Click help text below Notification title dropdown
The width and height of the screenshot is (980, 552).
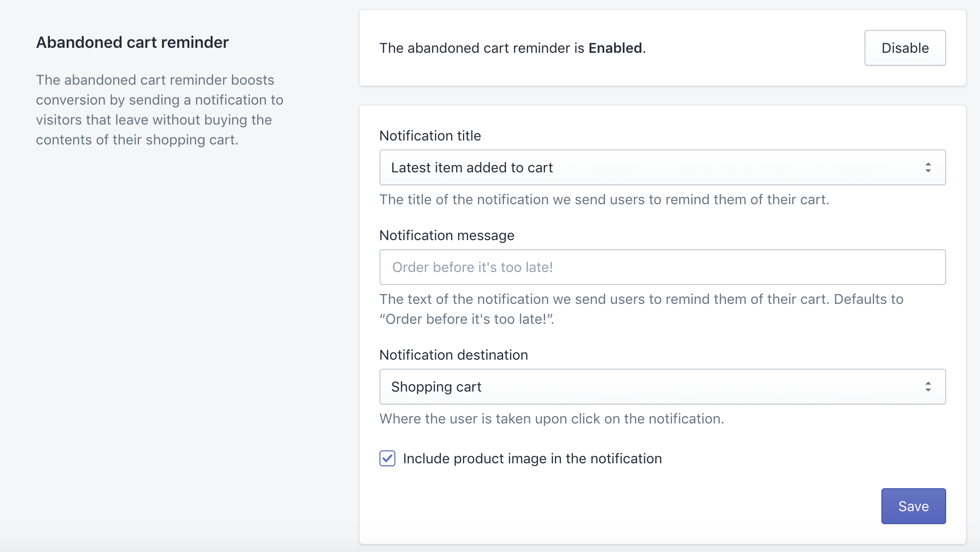[604, 199]
